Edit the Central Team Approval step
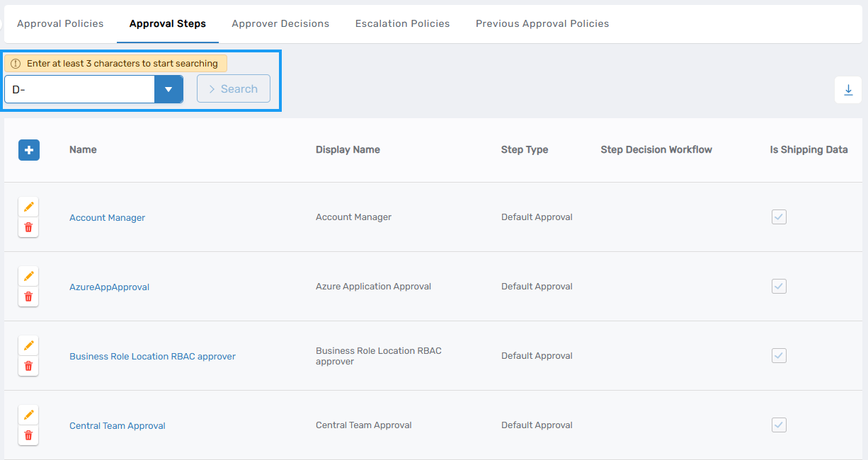 pyautogui.click(x=28, y=415)
